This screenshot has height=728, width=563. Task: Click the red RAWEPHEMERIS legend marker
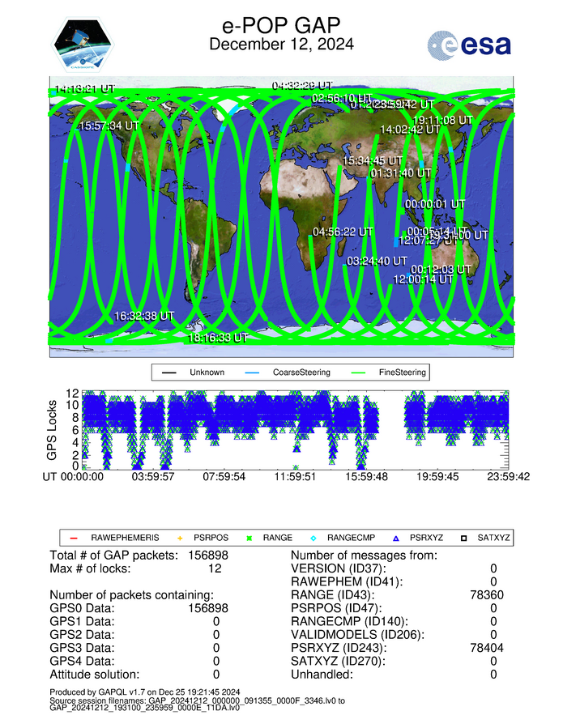pos(73,538)
